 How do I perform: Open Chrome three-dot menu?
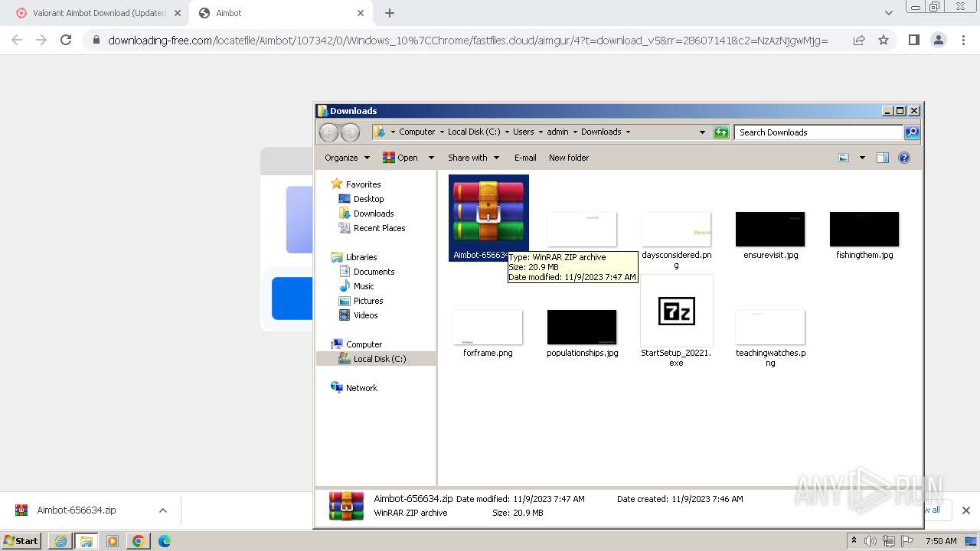[x=963, y=40]
